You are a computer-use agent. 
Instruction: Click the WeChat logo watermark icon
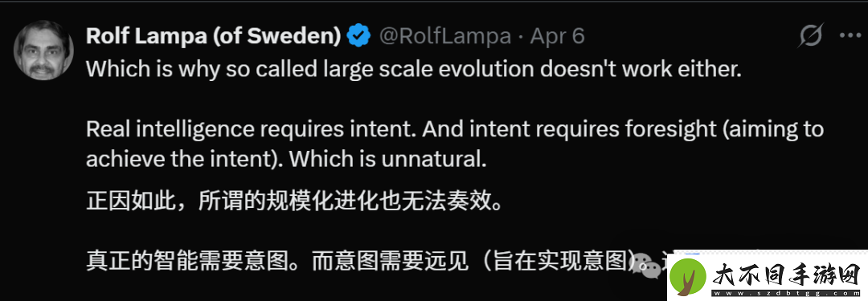[x=646, y=265]
